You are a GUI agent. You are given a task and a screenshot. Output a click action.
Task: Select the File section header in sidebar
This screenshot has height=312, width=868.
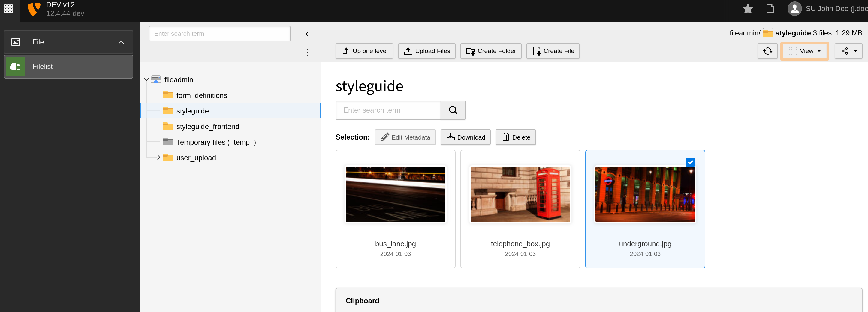tap(38, 42)
